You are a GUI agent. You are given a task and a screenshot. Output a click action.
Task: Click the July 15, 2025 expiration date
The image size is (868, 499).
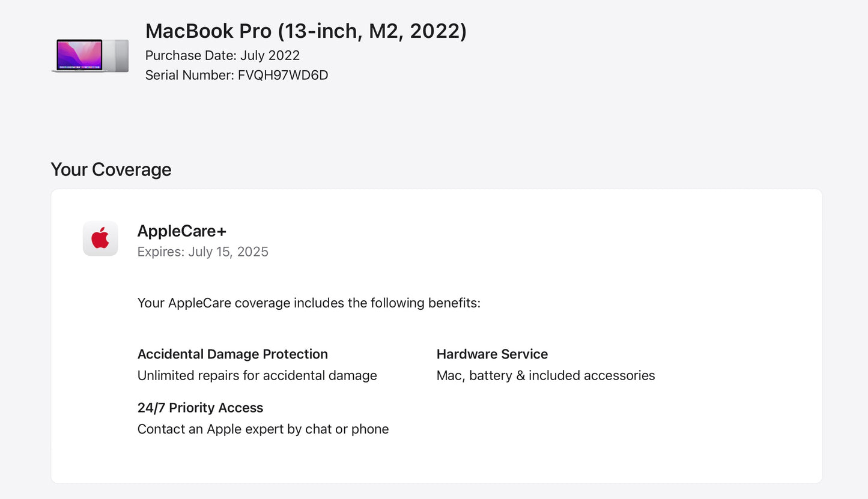coord(228,252)
